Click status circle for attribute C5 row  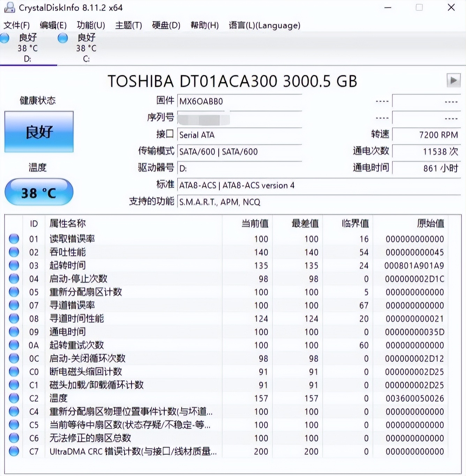pos(14,424)
